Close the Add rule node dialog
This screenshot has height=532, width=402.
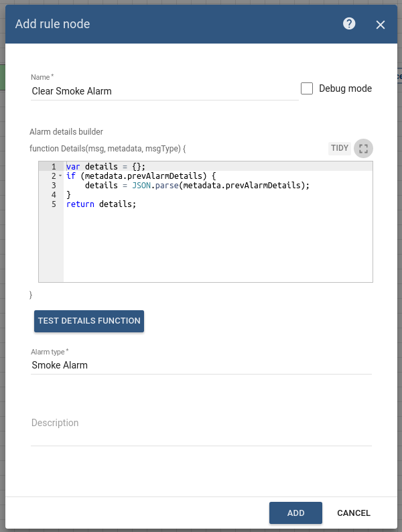click(381, 25)
